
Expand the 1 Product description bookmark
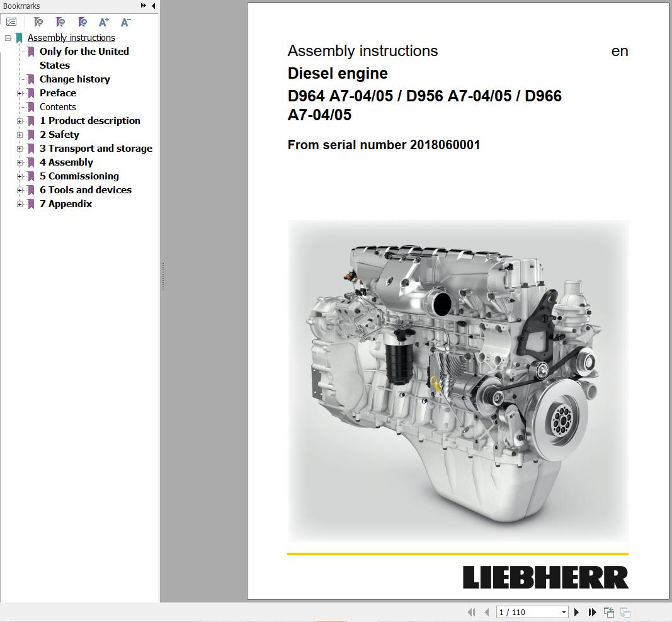(20, 122)
